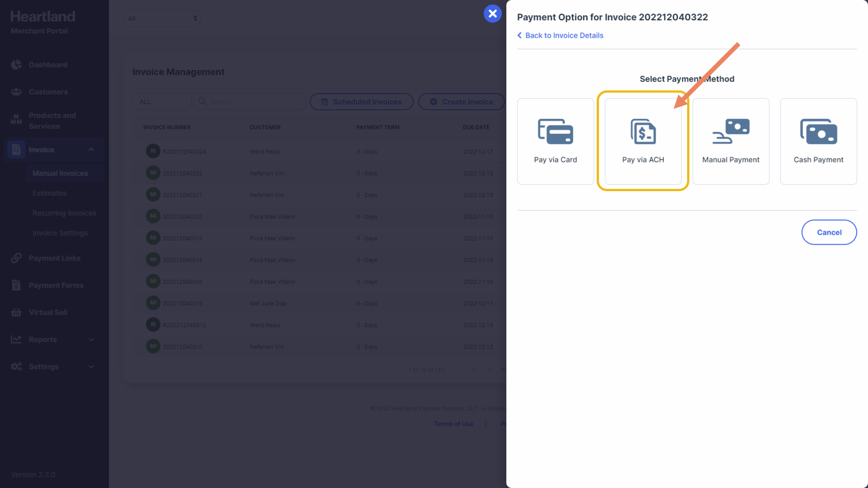Click the avatar badge for invoice R202212040313
This screenshot has width=868, height=488.
pos(153,324)
